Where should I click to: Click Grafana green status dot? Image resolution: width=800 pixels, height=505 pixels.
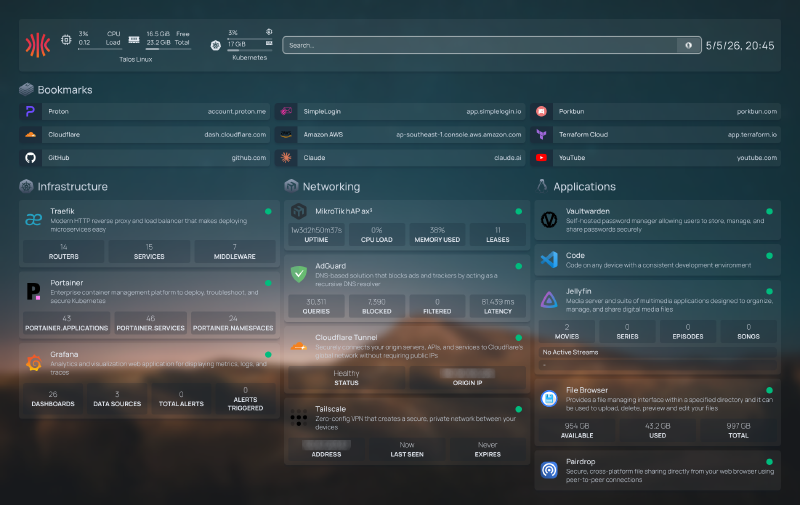click(x=268, y=355)
